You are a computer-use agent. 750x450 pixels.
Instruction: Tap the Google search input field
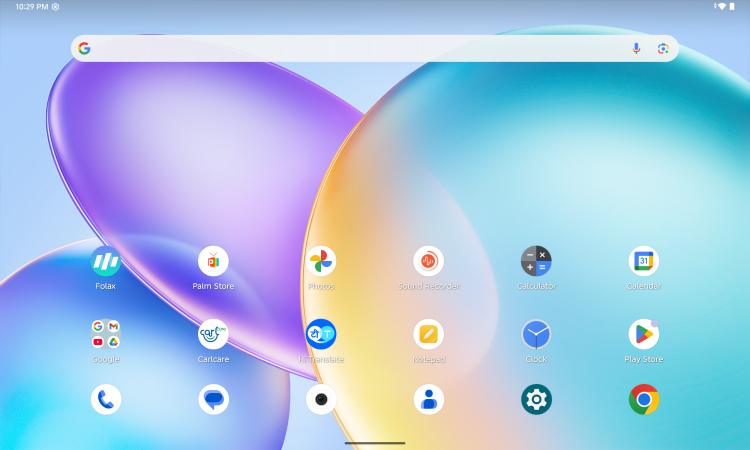tap(375, 48)
